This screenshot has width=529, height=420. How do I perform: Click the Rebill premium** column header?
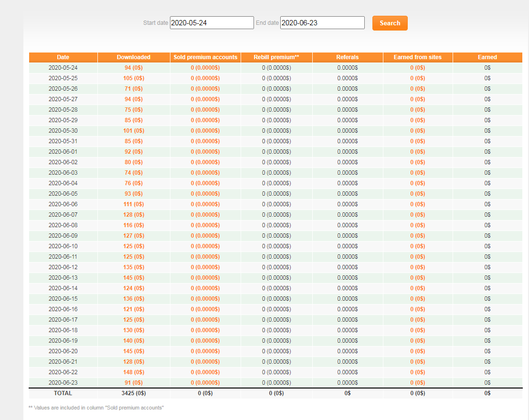pyautogui.click(x=276, y=57)
